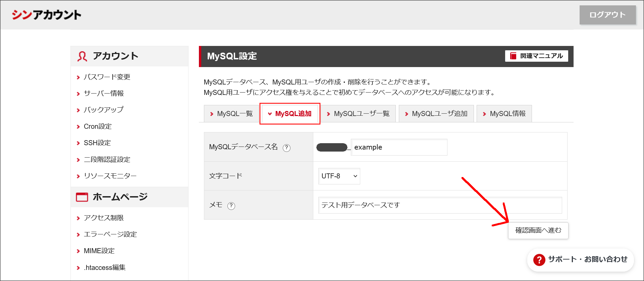The height and width of the screenshot is (281, 644).
Task: Click the red book icon for 関連マニュアル
Action: [x=513, y=56]
